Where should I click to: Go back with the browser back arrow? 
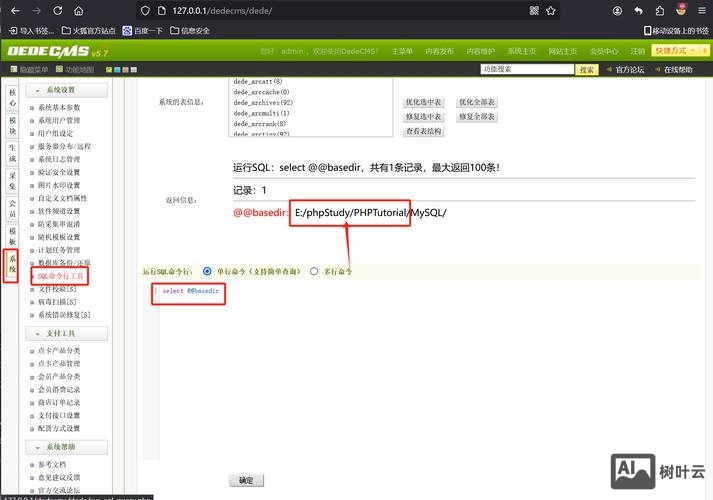15,10
